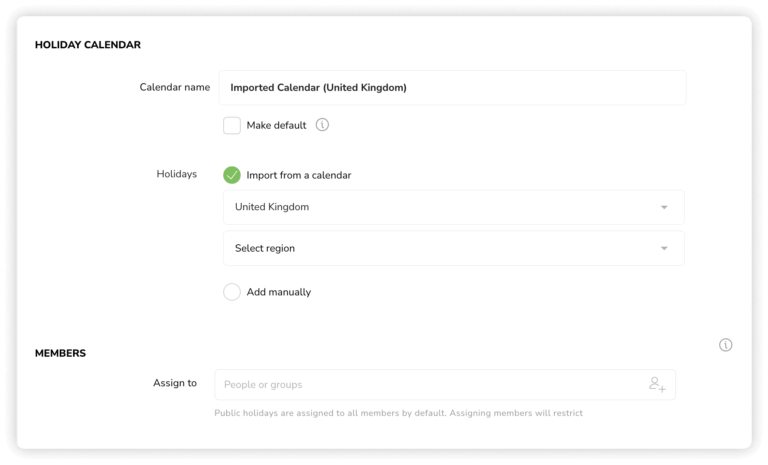Screen dimensions: 768x465
Task: Click the add person icon in Assign to
Action: tap(657, 384)
